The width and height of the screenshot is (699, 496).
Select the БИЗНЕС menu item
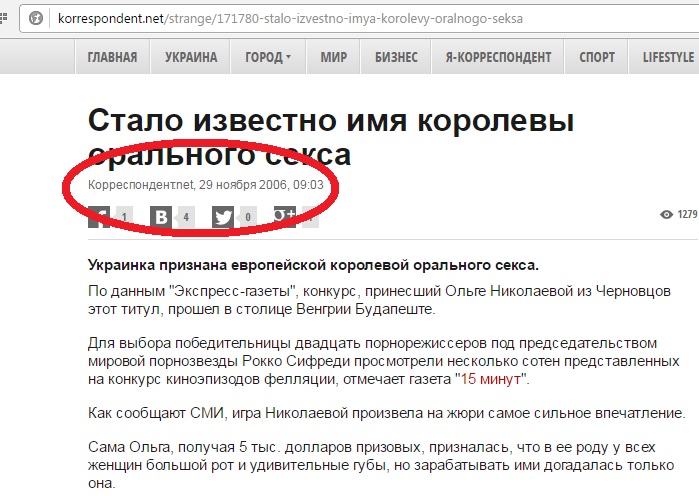click(x=396, y=57)
